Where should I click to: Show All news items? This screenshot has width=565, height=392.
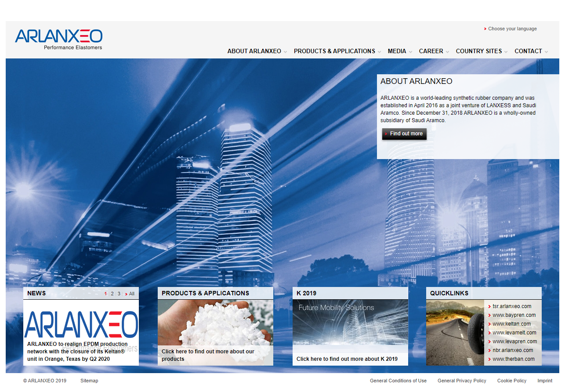click(x=131, y=294)
